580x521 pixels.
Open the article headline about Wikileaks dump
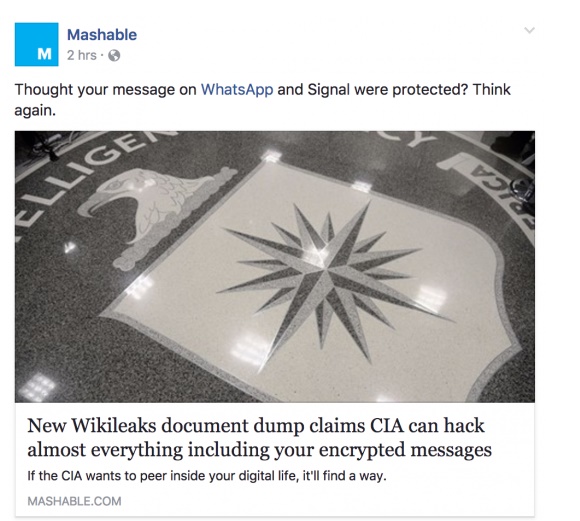pos(259,438)
